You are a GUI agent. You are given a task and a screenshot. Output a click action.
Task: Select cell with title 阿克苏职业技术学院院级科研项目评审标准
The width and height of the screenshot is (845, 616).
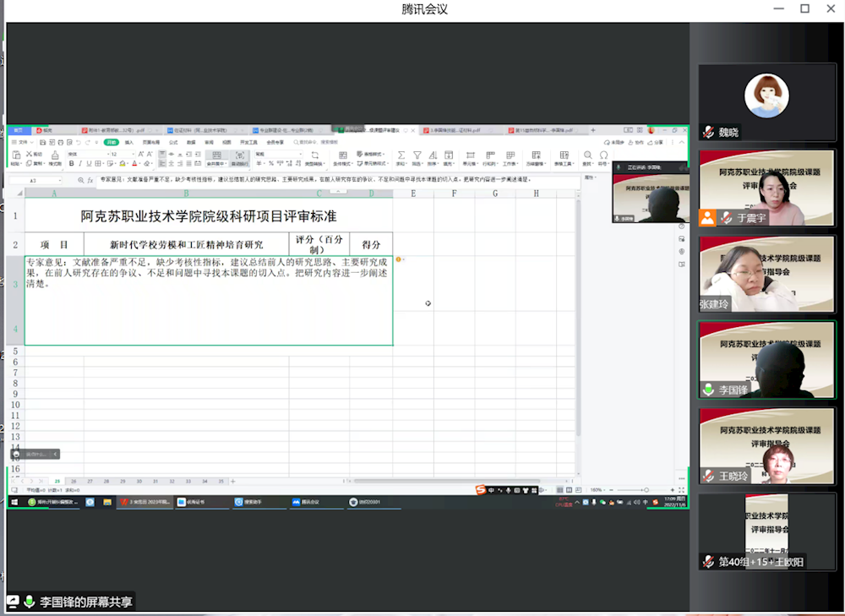(209, 215)
